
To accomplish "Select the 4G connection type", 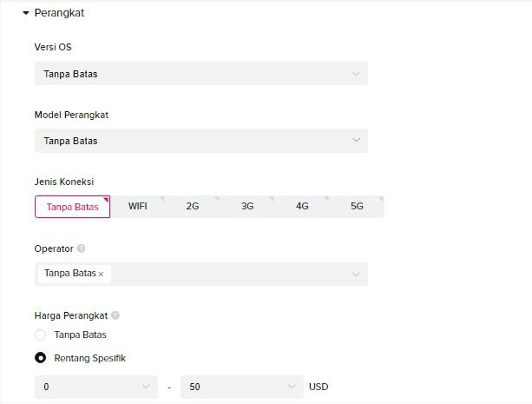I will click(302, 206).
